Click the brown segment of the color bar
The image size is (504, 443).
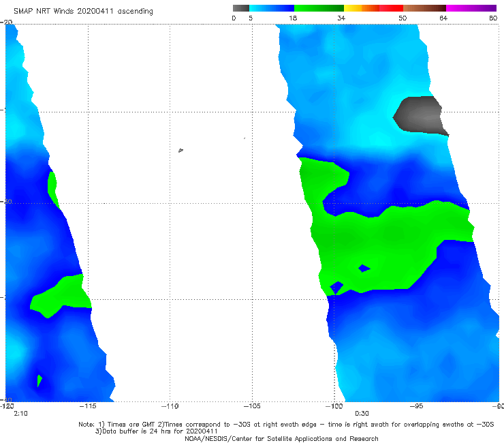(x=424, y=8)
